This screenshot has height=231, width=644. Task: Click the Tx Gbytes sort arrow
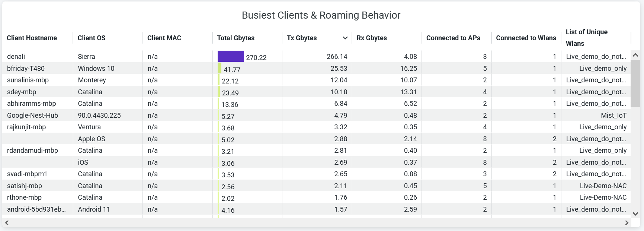pyautogui.click(x=345, y=38)
